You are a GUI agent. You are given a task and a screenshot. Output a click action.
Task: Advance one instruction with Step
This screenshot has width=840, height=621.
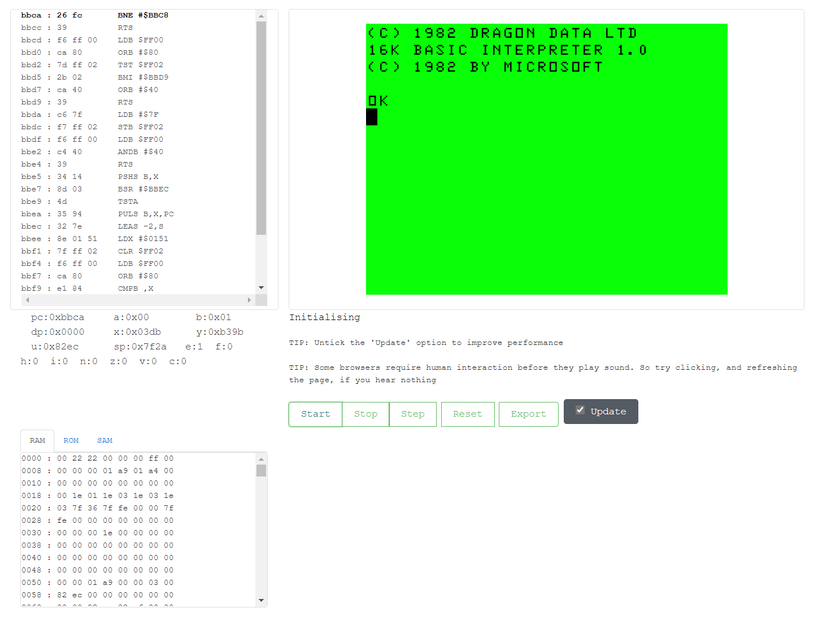(x=412, y=414)
